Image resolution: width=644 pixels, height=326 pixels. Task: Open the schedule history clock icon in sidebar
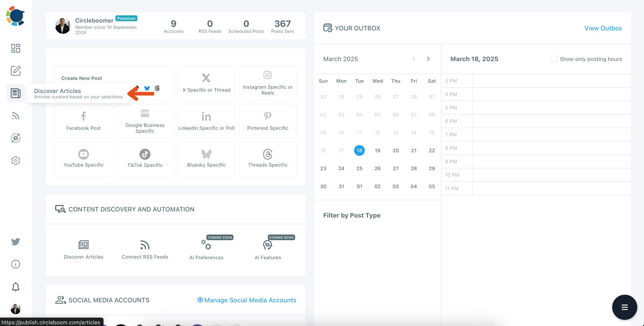16,138
